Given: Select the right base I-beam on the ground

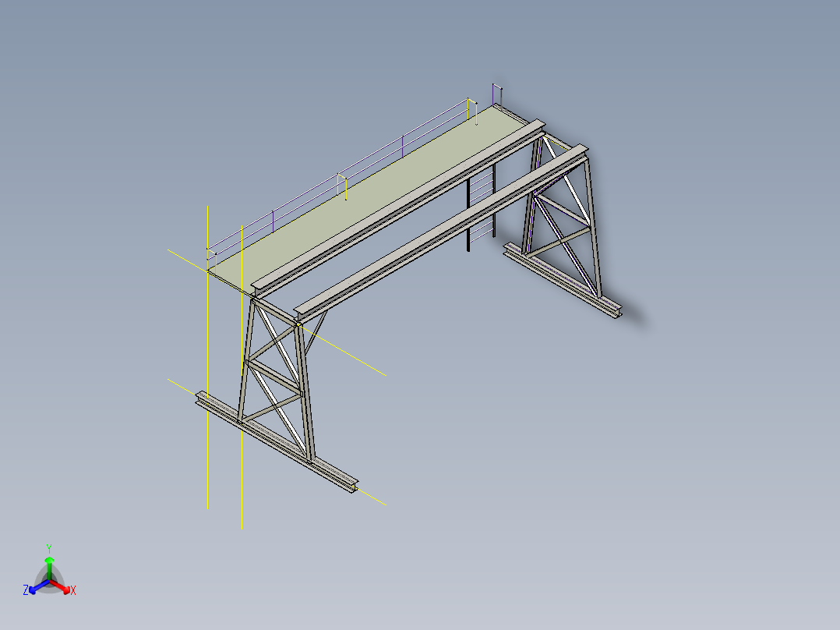Looking at the screenshot, I should 563,281.
